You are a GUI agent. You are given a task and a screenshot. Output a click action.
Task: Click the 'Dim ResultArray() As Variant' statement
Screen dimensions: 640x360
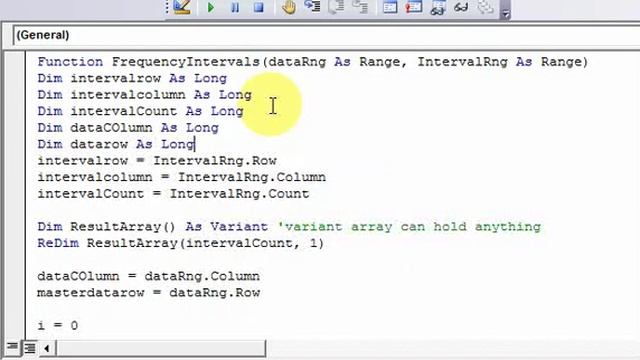click(153, 227)
